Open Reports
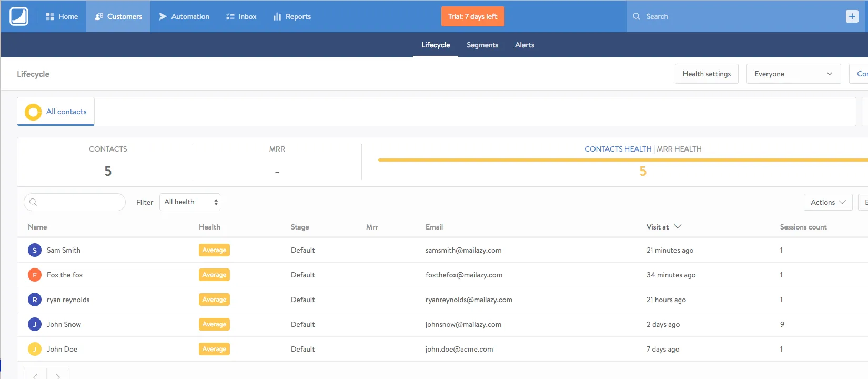This screenshot has width=868, height=379. [x=292, y=16]
